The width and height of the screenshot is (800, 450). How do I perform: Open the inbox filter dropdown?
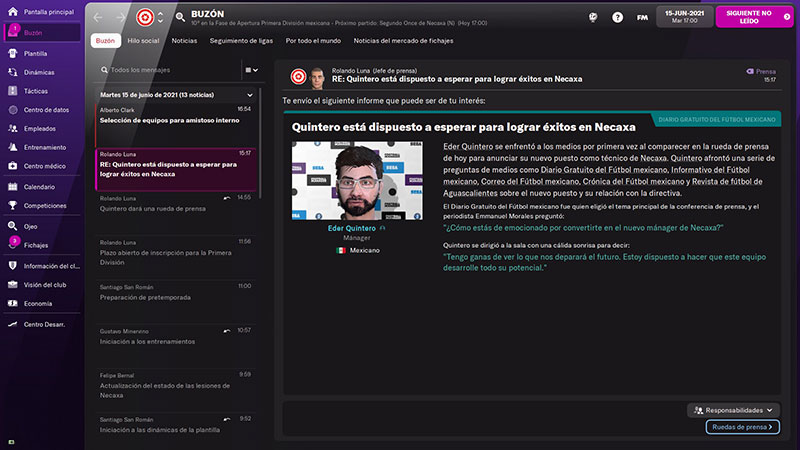252,70
